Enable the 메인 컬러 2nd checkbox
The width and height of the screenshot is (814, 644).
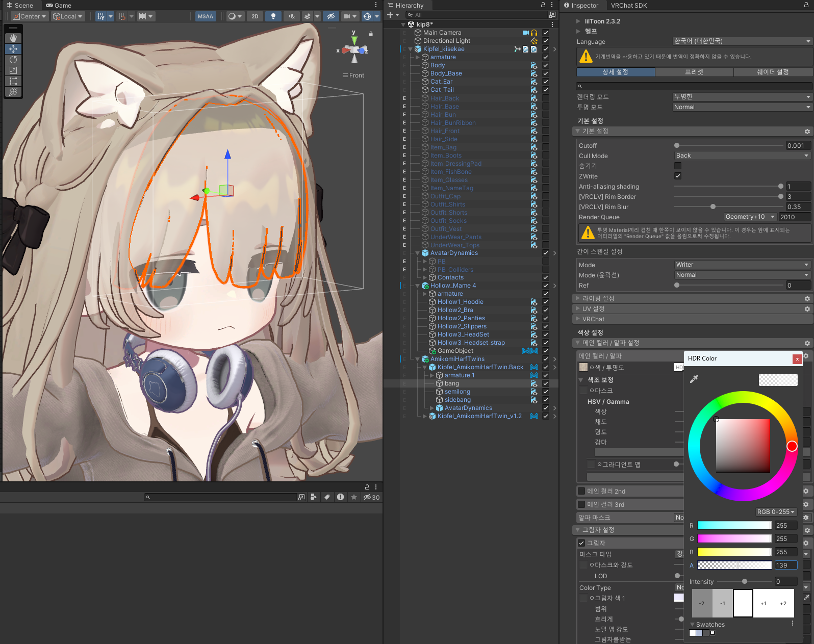(x=581, y=491)
